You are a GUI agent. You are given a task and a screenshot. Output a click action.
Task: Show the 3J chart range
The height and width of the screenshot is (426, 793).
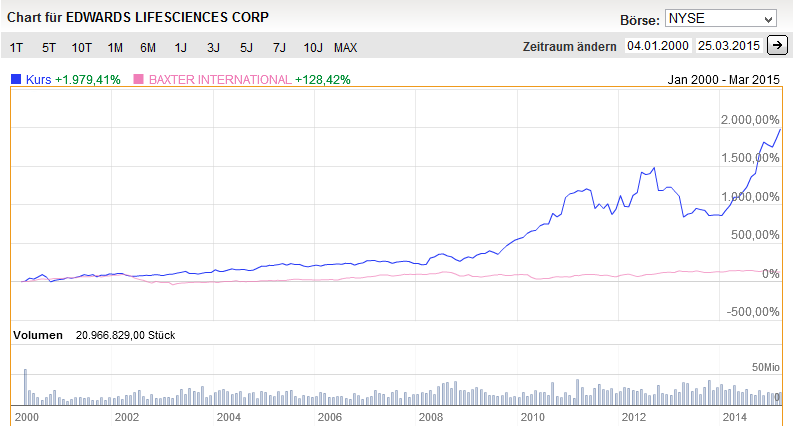(x=213, y=47)
